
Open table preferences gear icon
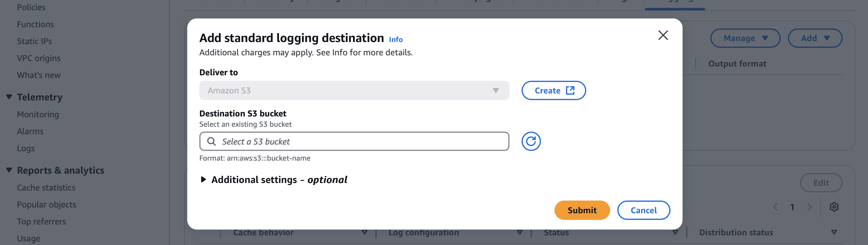point(834,207)
